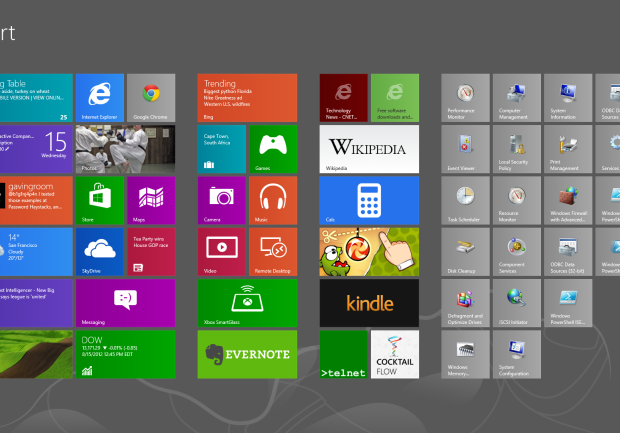This screenshot has width=620, height=433.
Task: Open the Video app tile
Action: 221,251
